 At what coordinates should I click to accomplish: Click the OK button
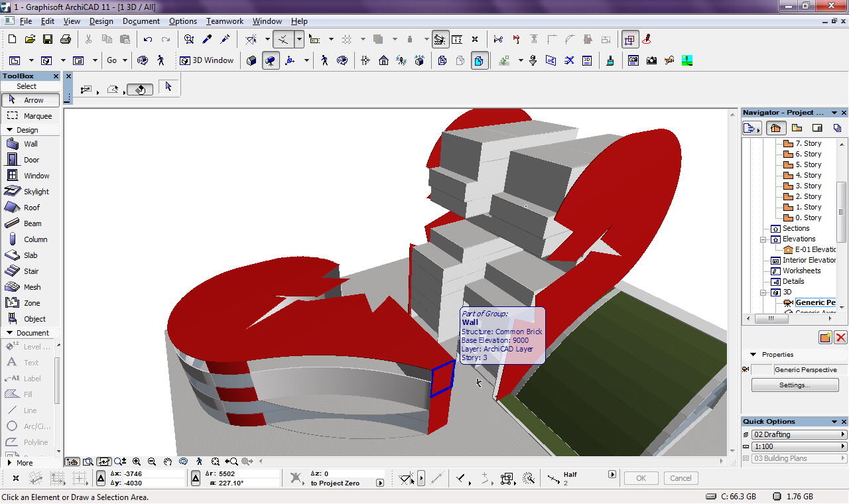tap(641, 478)
